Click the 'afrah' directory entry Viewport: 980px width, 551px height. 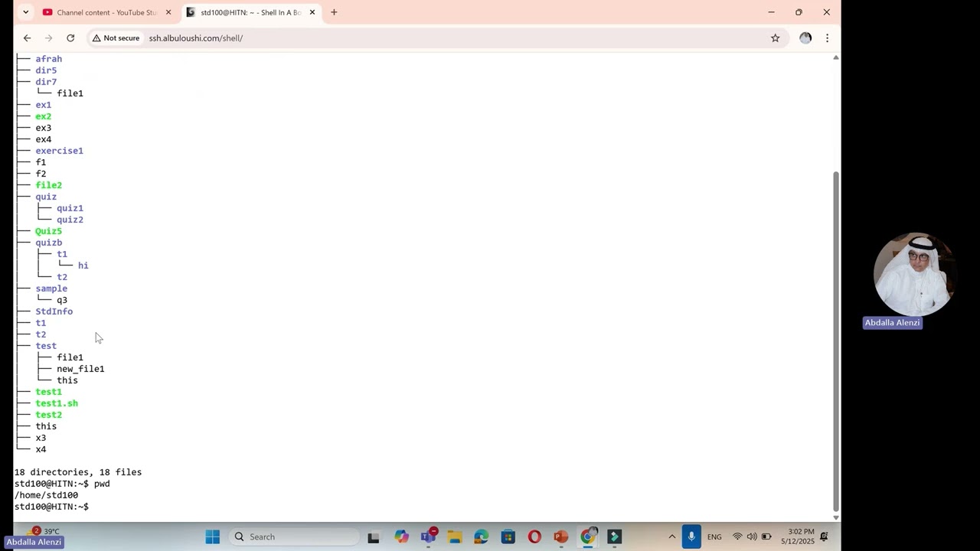pos(48,59)
